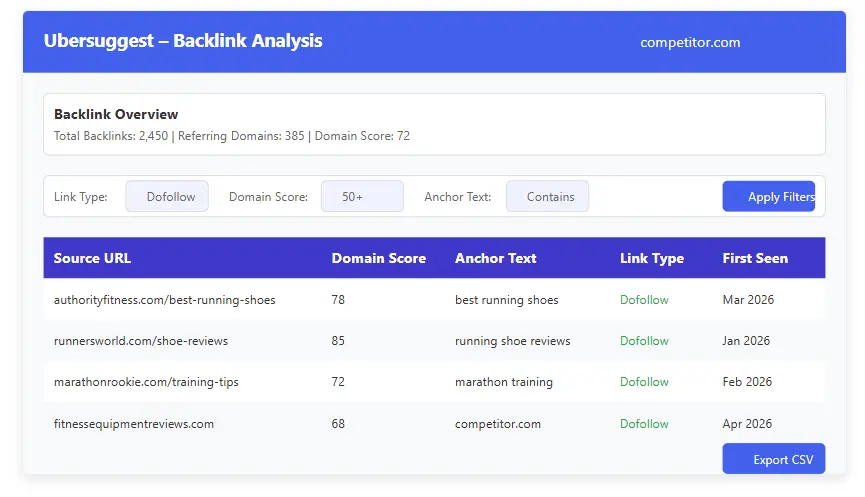Click the First Seen date Apr 2026
The image size is (865, 497).
747,424
